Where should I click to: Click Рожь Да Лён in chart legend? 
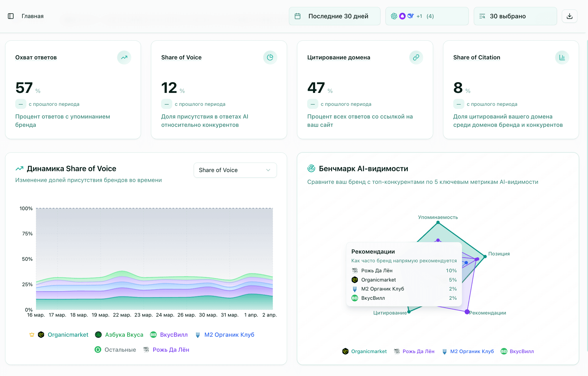click(x=171, y=350)
